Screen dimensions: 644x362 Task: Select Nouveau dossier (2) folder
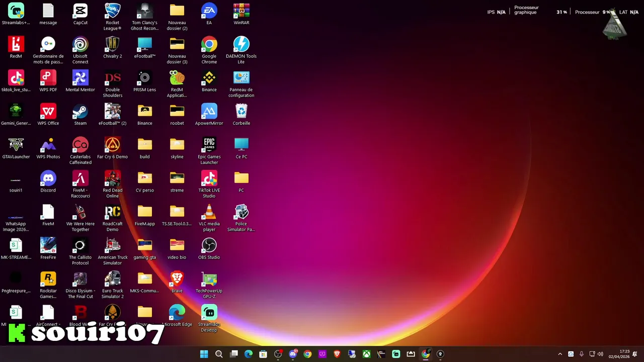coord(177,17)
